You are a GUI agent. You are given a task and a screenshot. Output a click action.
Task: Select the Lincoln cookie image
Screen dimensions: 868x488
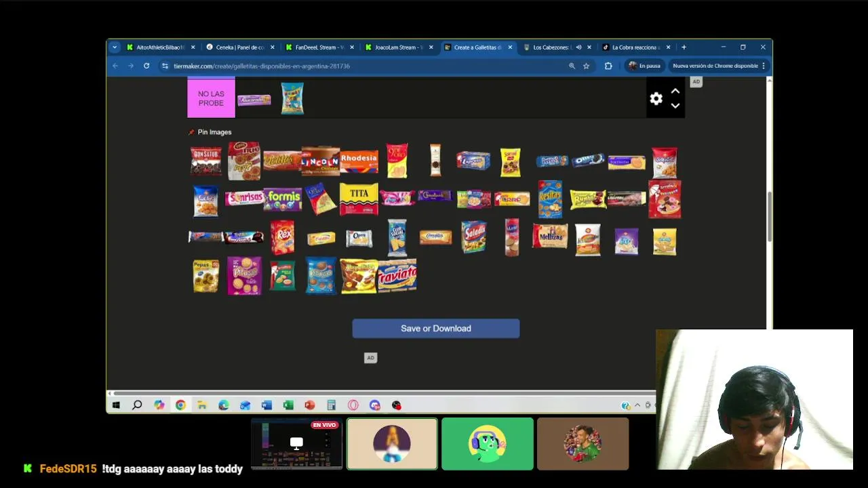click(x=320, y=161)
